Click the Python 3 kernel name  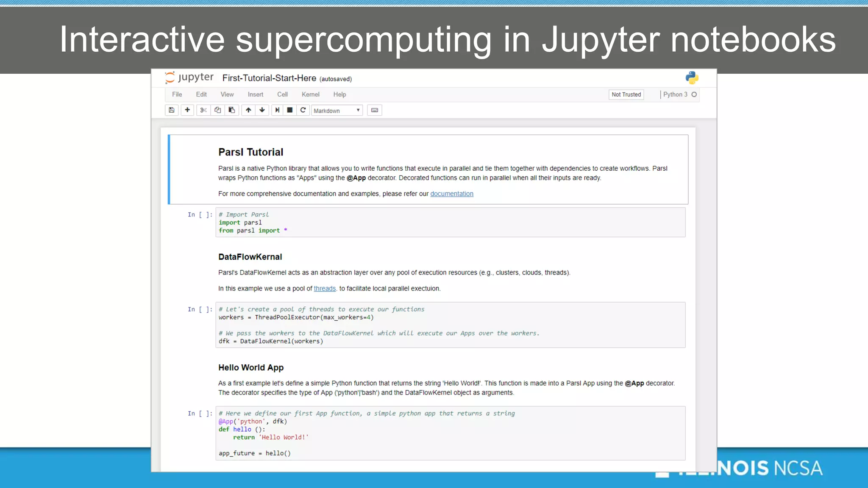(x=675, y=94)
